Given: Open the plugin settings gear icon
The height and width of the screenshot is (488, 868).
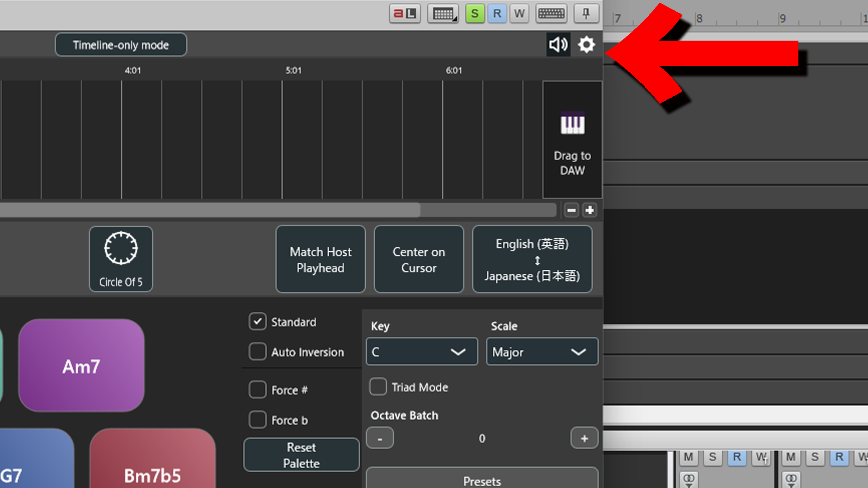Looking at the screenshot, I should [586, 45].
